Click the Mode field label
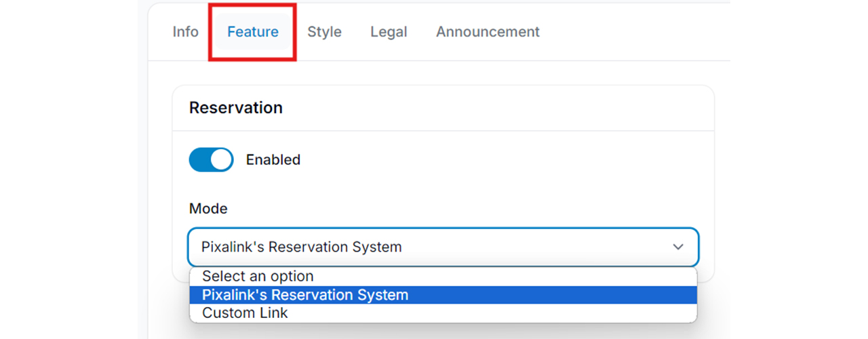 (x=208, y=209)
